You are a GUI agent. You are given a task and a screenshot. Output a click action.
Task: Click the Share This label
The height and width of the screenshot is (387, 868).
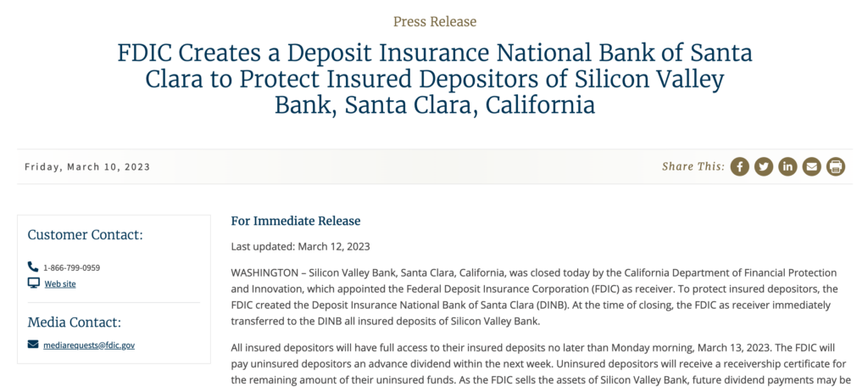[x=693, y=166]
